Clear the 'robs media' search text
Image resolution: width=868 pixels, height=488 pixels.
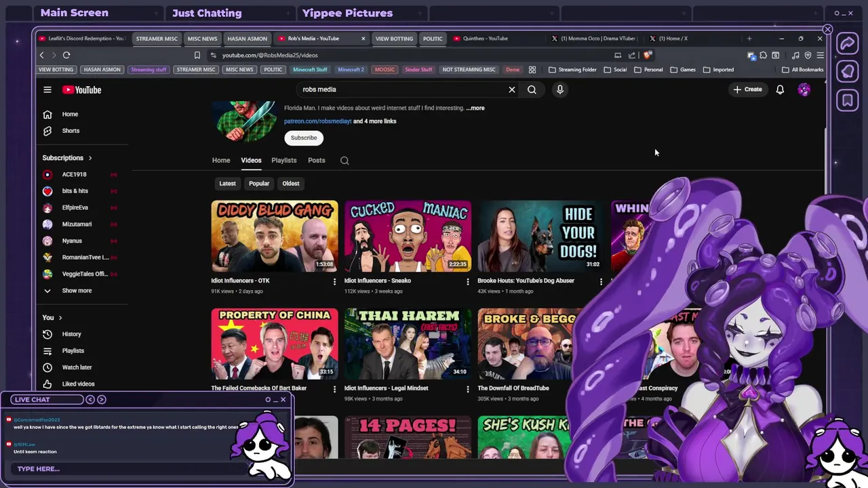512,89
